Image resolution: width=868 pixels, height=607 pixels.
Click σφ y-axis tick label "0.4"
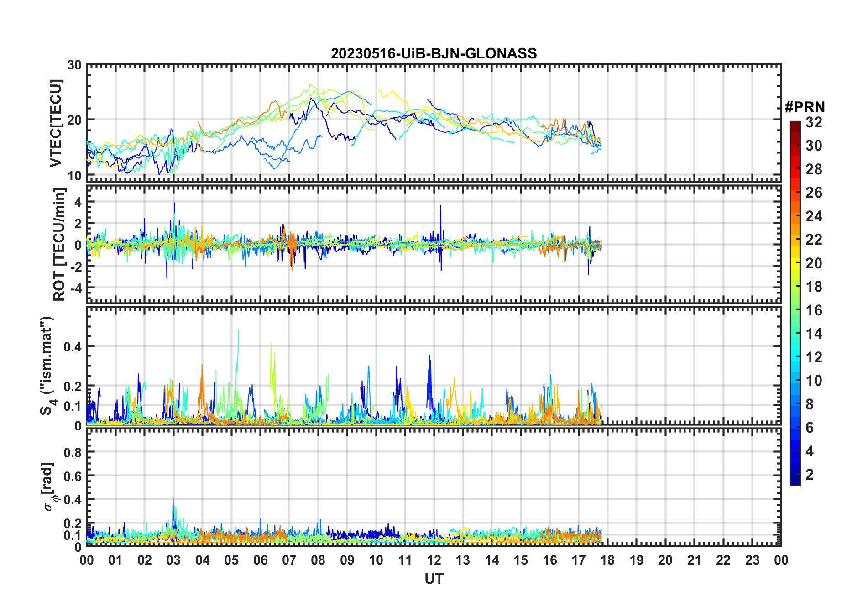[x=73, y=500]
